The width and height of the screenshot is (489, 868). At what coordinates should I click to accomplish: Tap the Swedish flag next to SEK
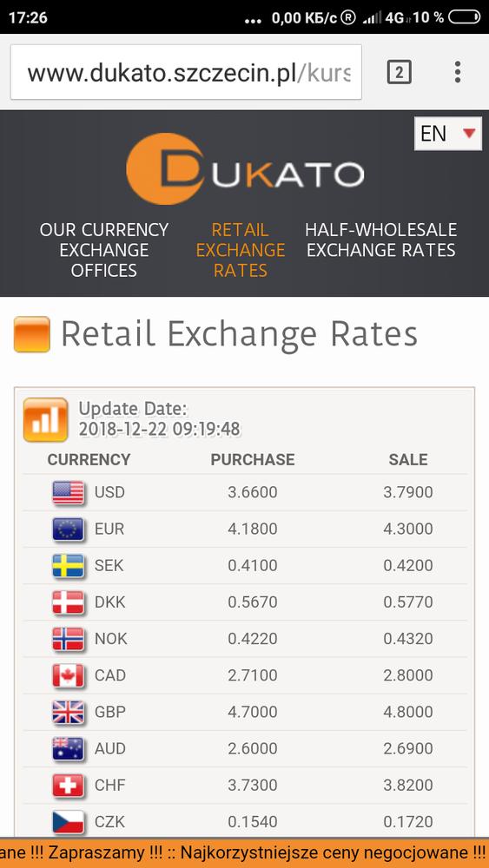tap(68, 566)
